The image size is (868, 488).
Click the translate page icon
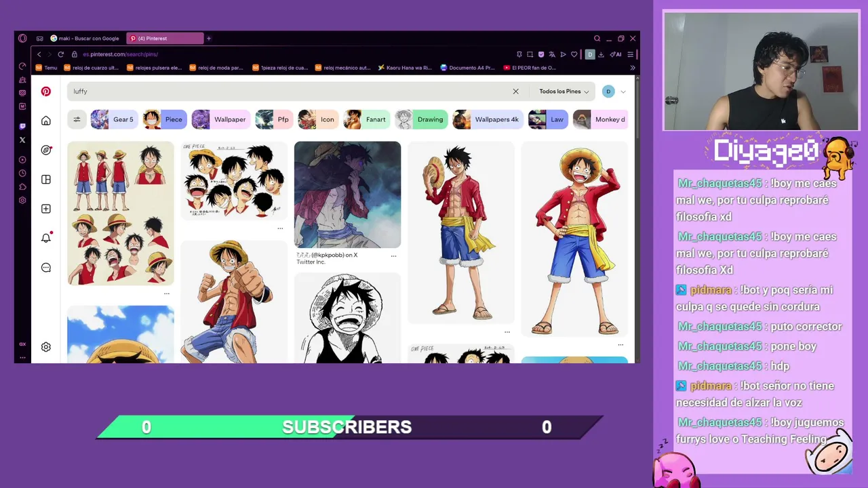tap(552, 54)
